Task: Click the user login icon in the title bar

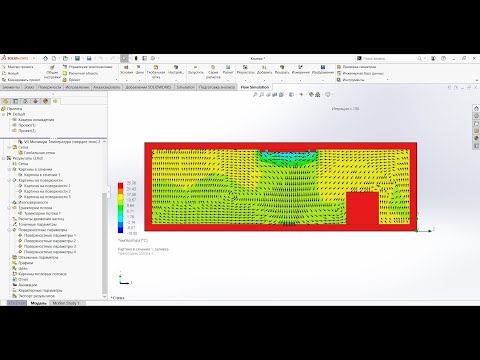Action: 433,58
